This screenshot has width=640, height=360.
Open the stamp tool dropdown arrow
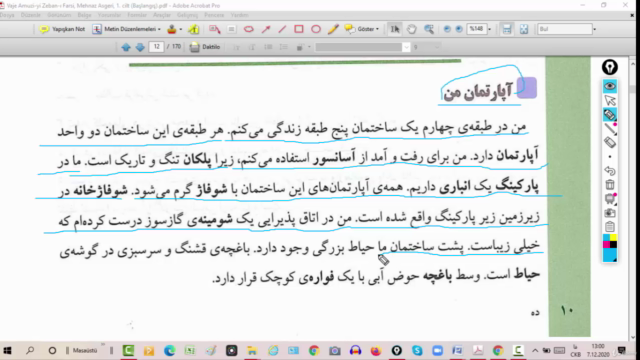click(x=181, y=29)
